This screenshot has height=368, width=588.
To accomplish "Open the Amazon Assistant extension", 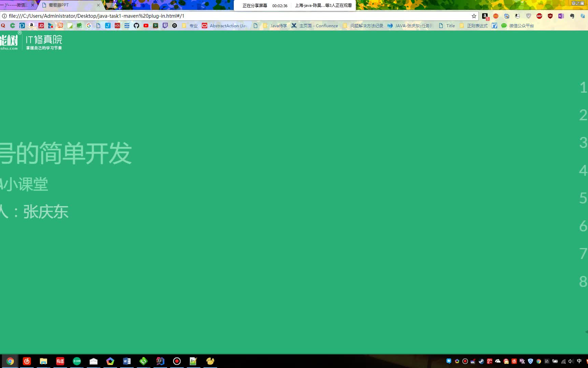I will (485, 16).
